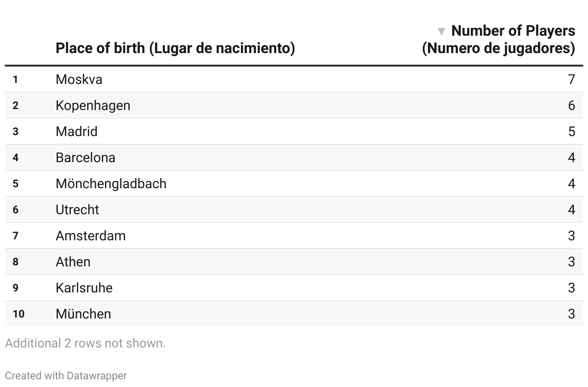Click the Mönchengladbach place name
This screenshot has width=588, height=387.
click(111, 183)
